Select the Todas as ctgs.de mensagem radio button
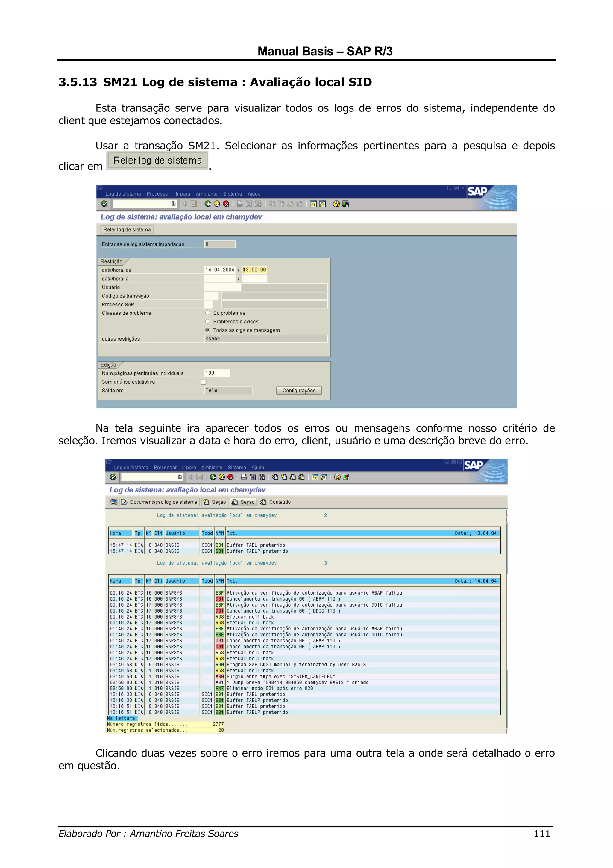Image resolution: width=613 pixels, height=868 pixels. click(207, 330)
